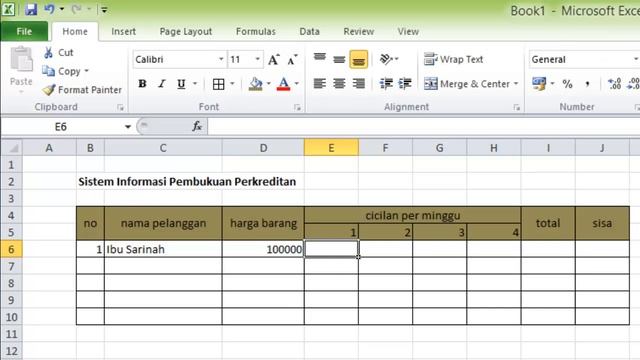640x360 pixels.
Task: Click the Merge & Center button
Action: click(x=467, y=84)
